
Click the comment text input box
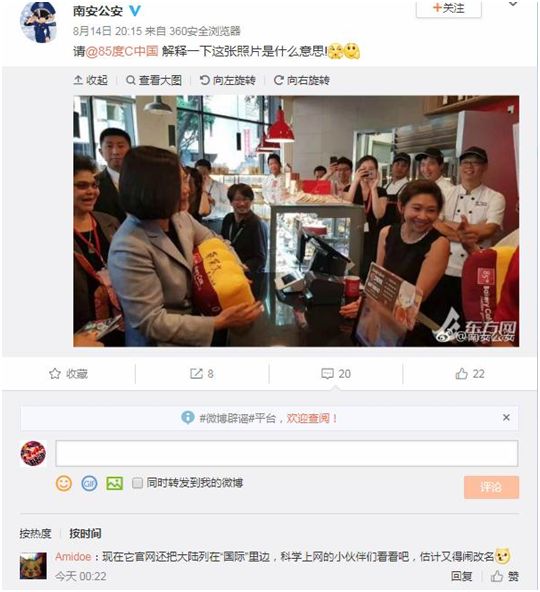[x=287, y=453]
